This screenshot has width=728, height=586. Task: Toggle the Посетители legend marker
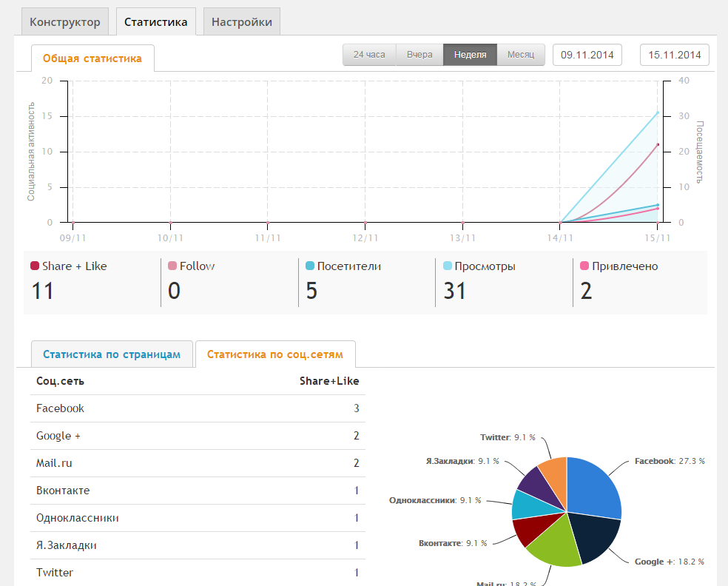coord(310,266)
